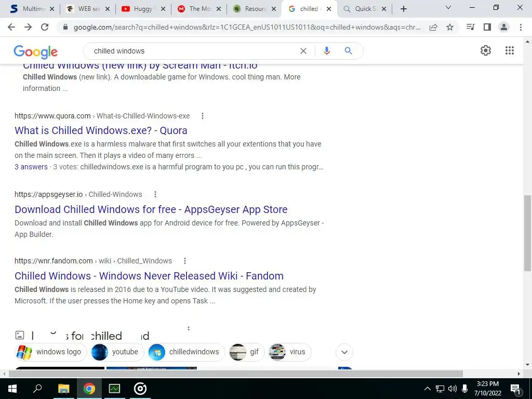
Task: Open File Explorer from taskbar
Action: [x=63, y=389]
